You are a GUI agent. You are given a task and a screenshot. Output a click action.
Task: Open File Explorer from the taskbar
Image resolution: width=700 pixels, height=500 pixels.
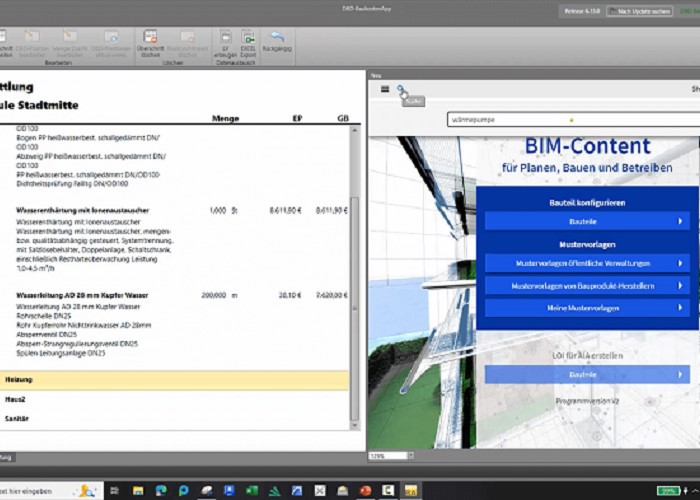[x=138, y=491]
